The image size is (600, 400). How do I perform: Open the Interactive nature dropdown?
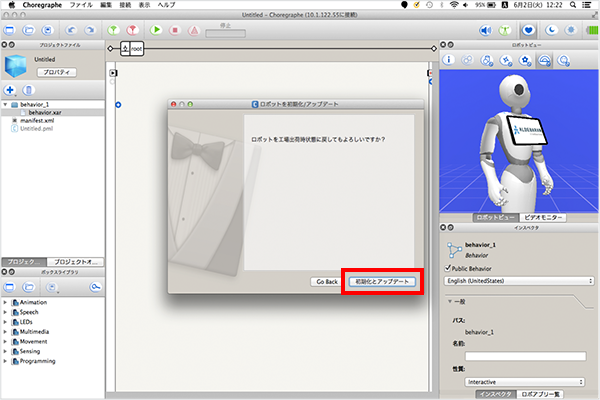pos(525,381)
